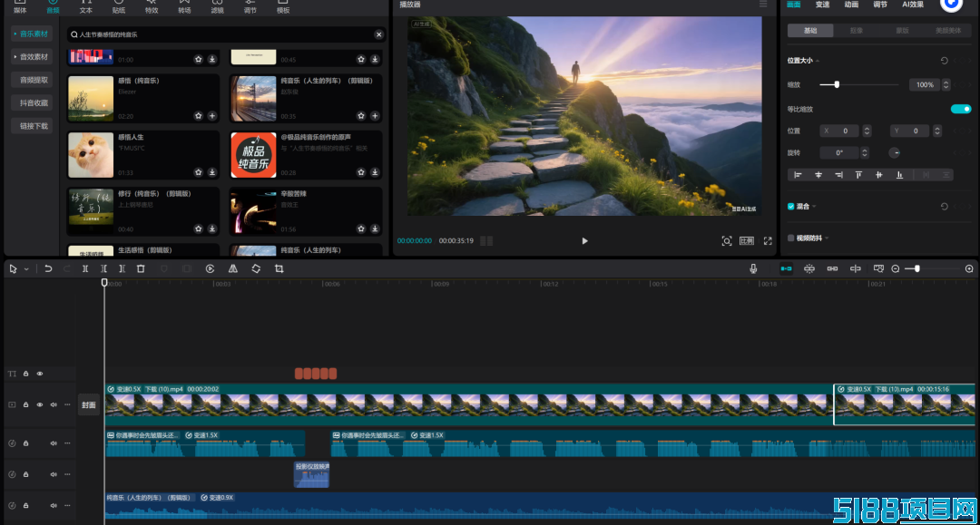Click the 链接下载 button
The image size is (980, 525).
34,126
